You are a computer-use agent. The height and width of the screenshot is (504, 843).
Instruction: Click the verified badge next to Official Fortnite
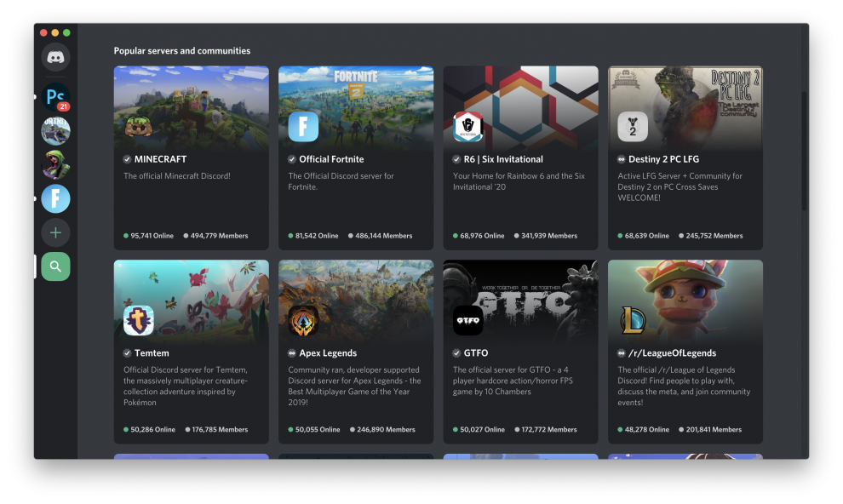pyautogui.click(x=291, y=159)
